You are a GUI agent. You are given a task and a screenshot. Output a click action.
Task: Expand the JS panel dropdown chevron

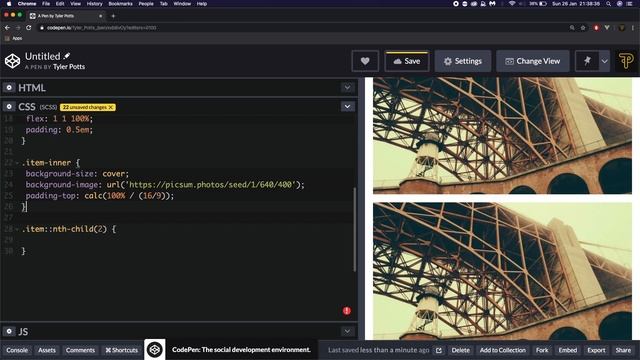click(347, 331)
